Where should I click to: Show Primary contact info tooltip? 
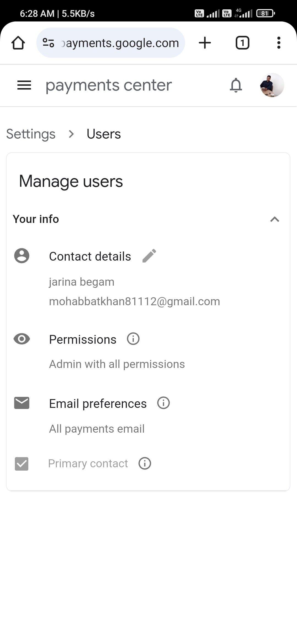point(145,463)
